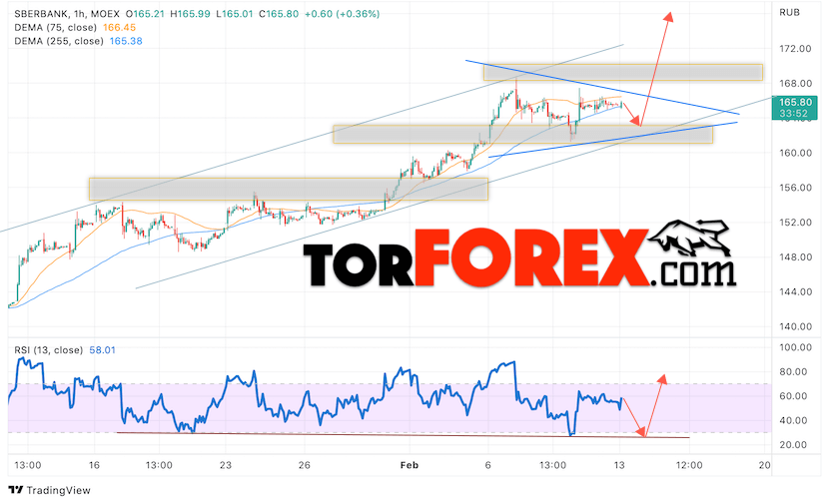This screenshot has width=829, height=504.
Task: Click the 140.00 price axis label
Action: pos(795,326)
